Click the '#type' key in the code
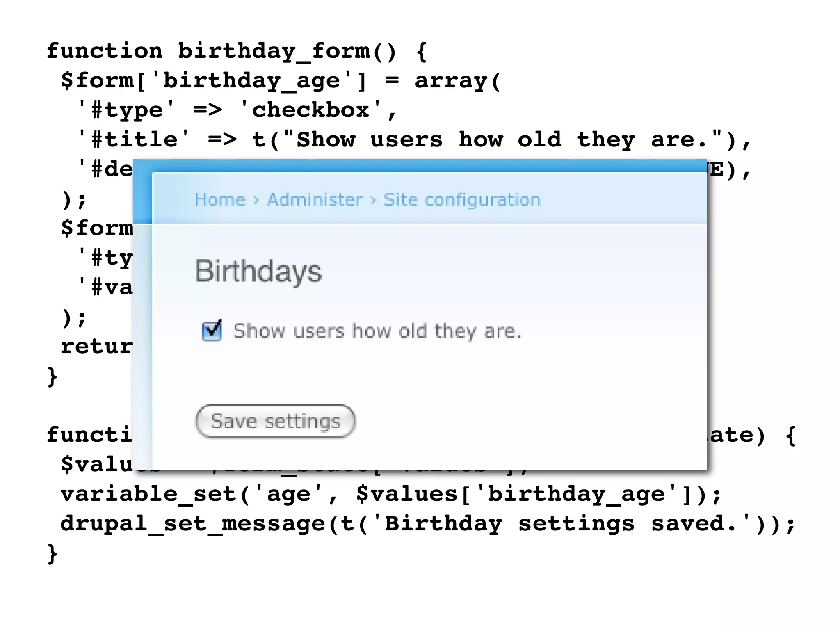The width and height of the screenshot is (840, 630). click(x=127, y=110)
